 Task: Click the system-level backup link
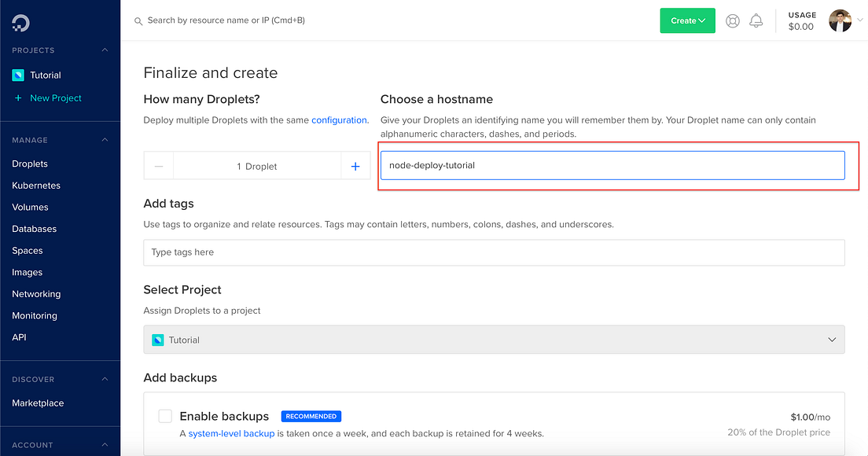point(231,432)
